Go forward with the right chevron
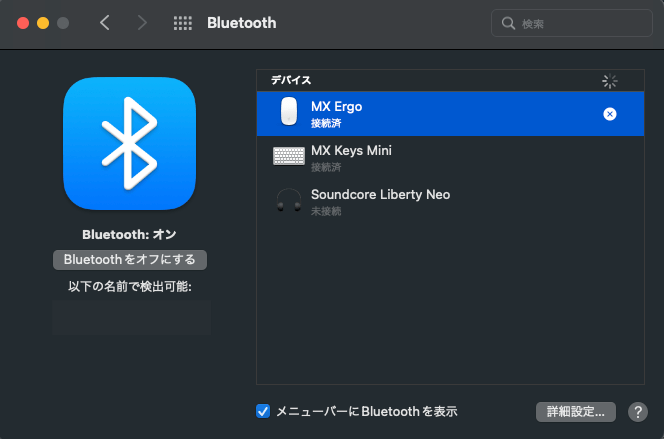Viewport: 664px width, 439px height. (x=142, y=23)
